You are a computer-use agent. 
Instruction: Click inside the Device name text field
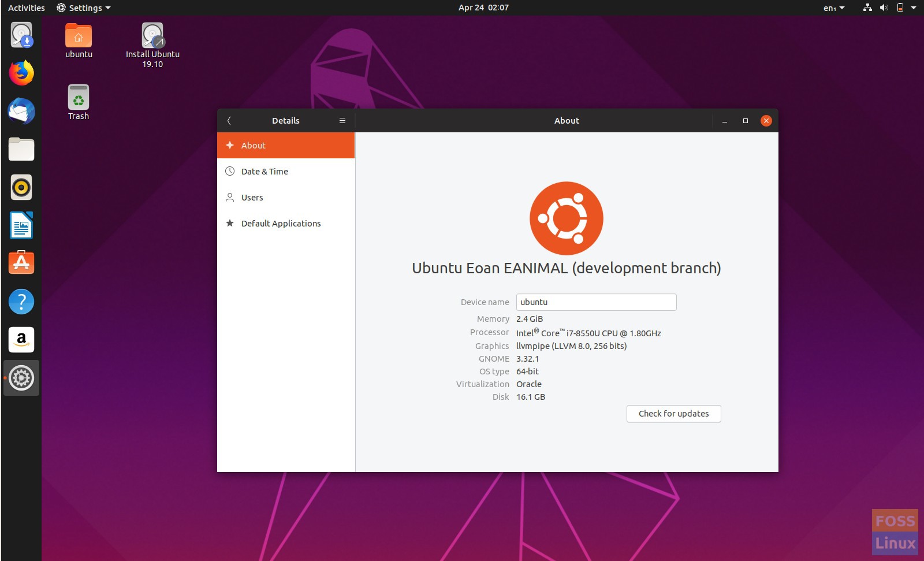(596, 302)
